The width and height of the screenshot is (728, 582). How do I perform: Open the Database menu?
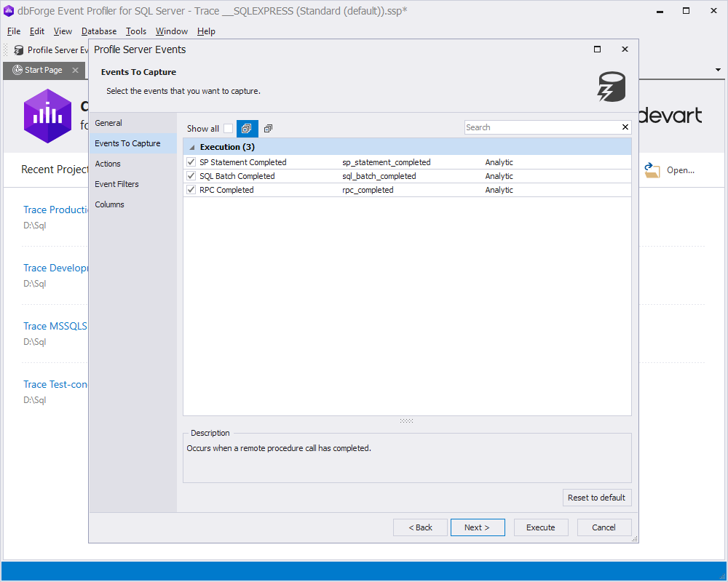tap(99, 31)
